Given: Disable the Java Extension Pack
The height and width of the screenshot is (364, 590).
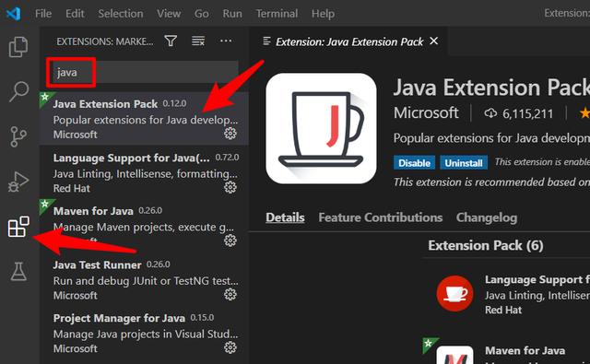Looking at the screenshot, I should [x=414, y=163].
